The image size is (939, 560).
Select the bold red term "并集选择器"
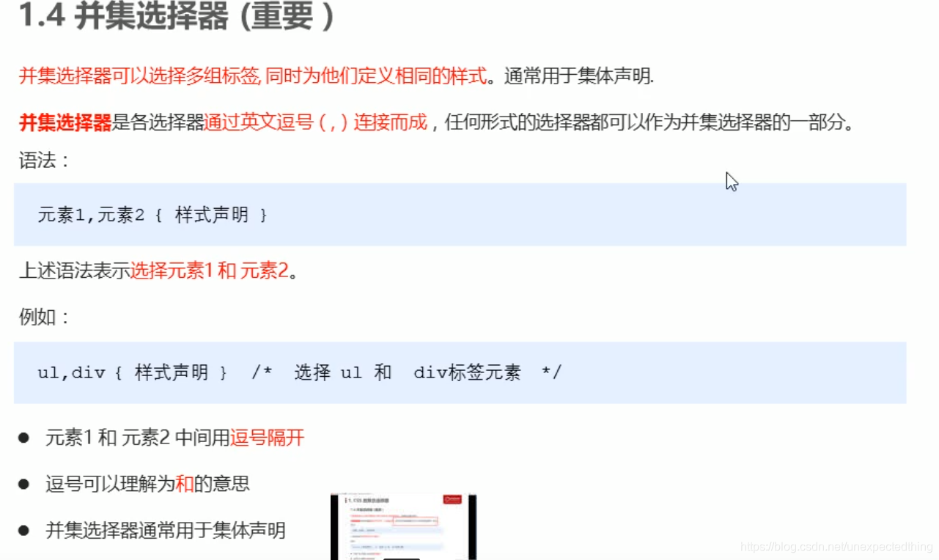[x=63, y=123]
